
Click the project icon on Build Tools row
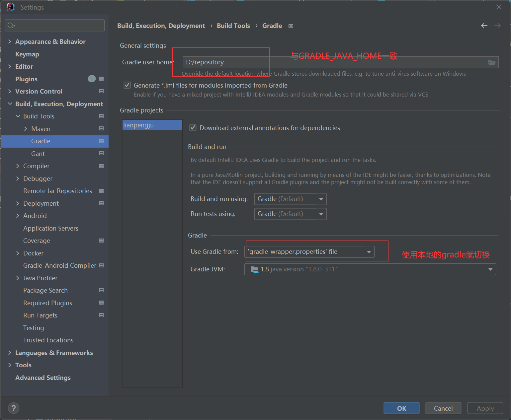pos(102,116)
